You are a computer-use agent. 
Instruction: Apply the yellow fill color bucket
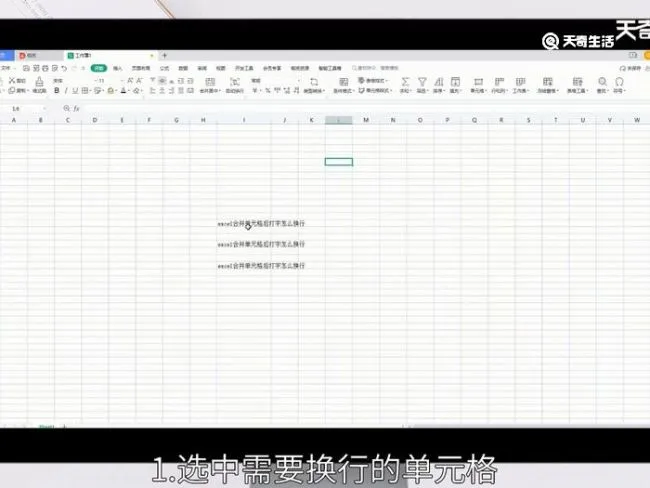pos(111,90)
